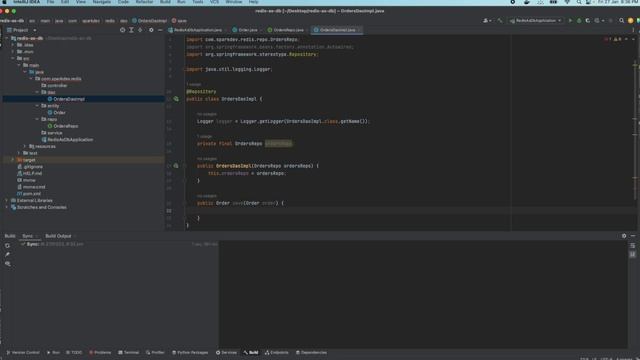Image resolution: width=640 pixels, height=360 pixels.
Task: Click the Rerun sync icon in Build panel
Action: (7, 246)
